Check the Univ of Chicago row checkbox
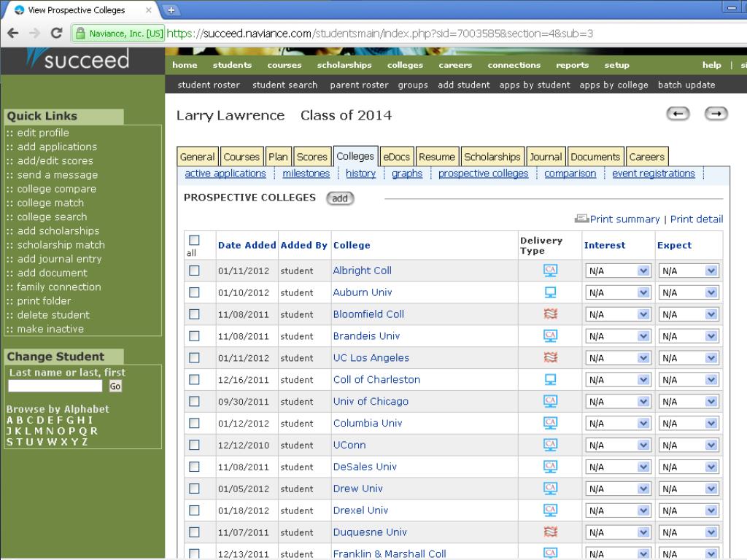The width and height of the screenshot is (747, 560). [194, 402]
